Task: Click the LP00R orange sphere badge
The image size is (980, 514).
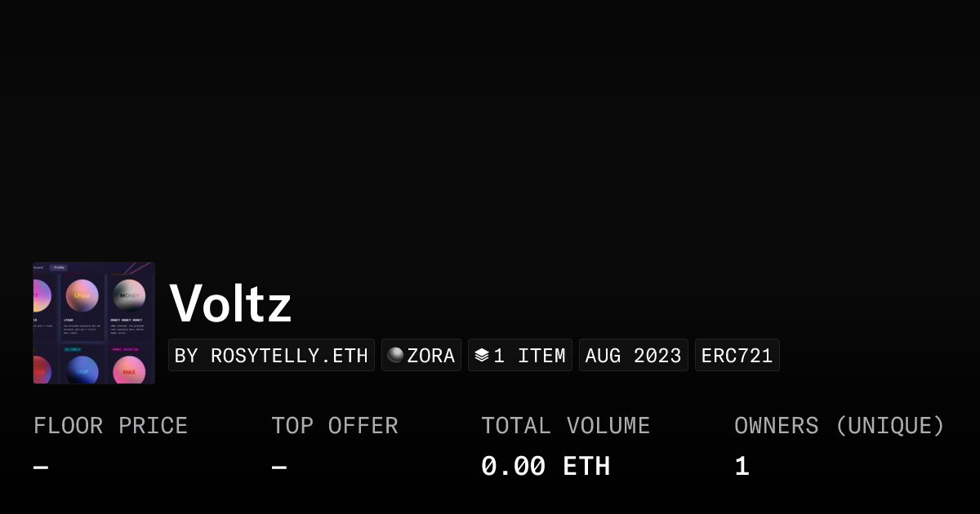Action: point(82,295)
